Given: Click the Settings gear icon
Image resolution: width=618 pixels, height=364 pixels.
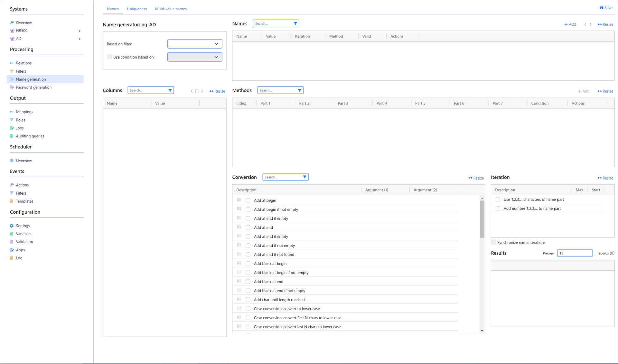Looking at the screenshot, I should [x=12, y=226].
